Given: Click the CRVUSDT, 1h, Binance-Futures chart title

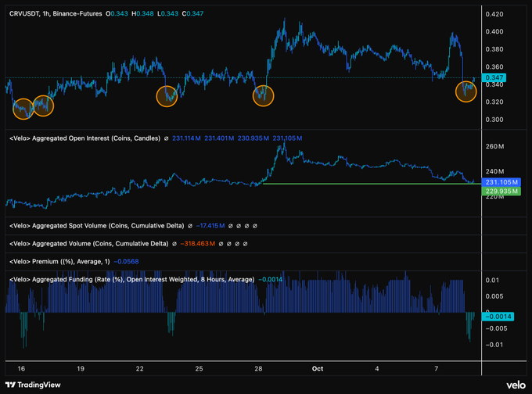Looking at the screenshot, I should point(56,14).
